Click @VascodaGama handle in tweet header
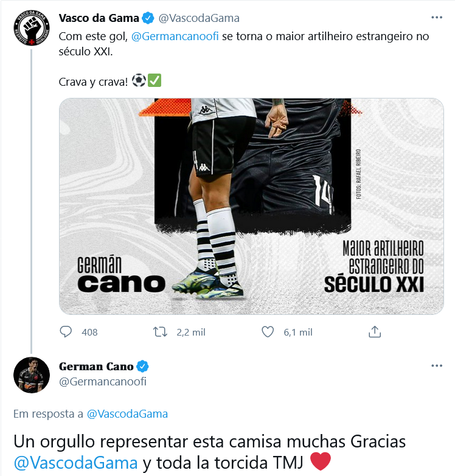The width and height of the screenshot is (455, 476). tap(199, 18)
